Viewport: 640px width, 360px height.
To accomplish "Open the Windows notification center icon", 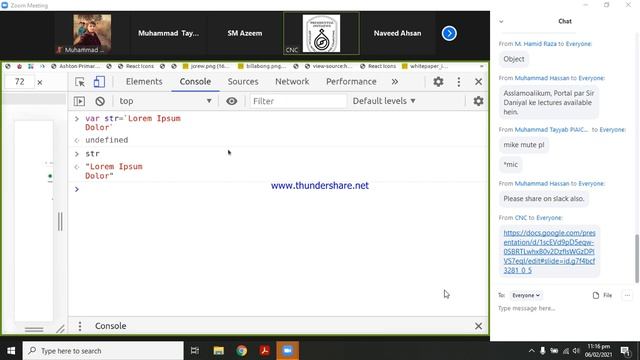I will pos(625,351).
